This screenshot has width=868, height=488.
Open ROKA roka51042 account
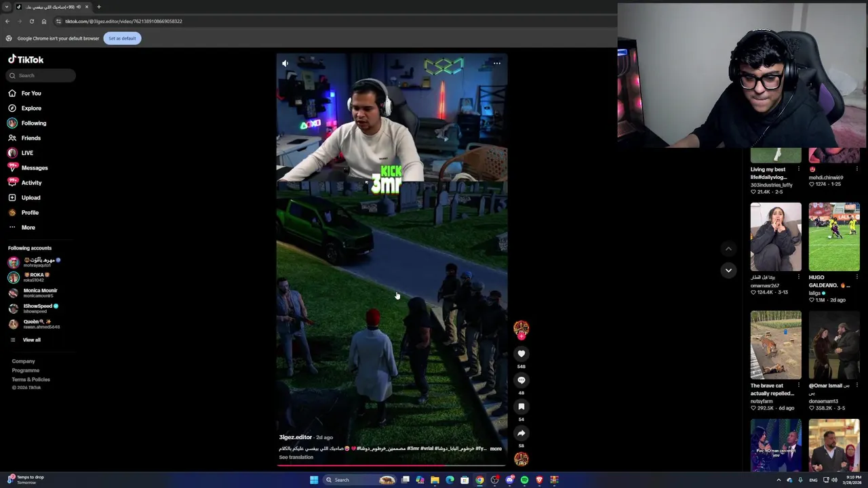point(30,277)
